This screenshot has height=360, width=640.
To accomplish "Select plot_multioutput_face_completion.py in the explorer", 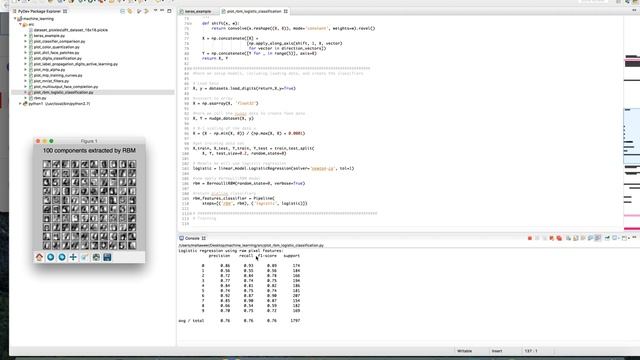I will (66, 87).
